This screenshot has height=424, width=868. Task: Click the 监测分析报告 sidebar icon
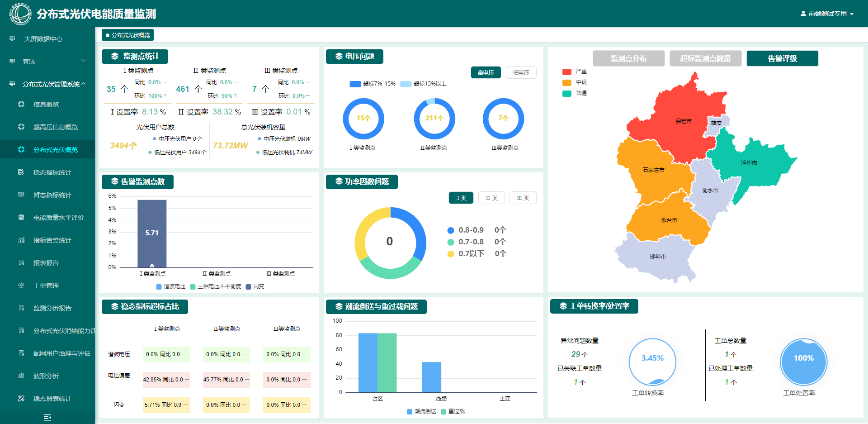click(x=21, y=308)
